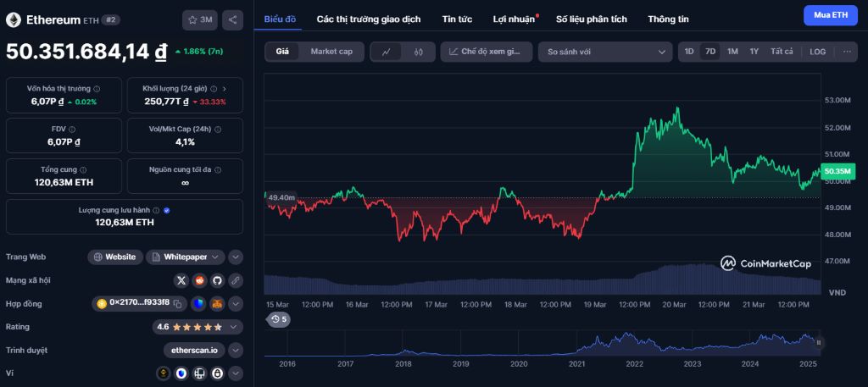Open Biểu đồ tab
This screenshot has height=387, width=868.
point(280,19)
